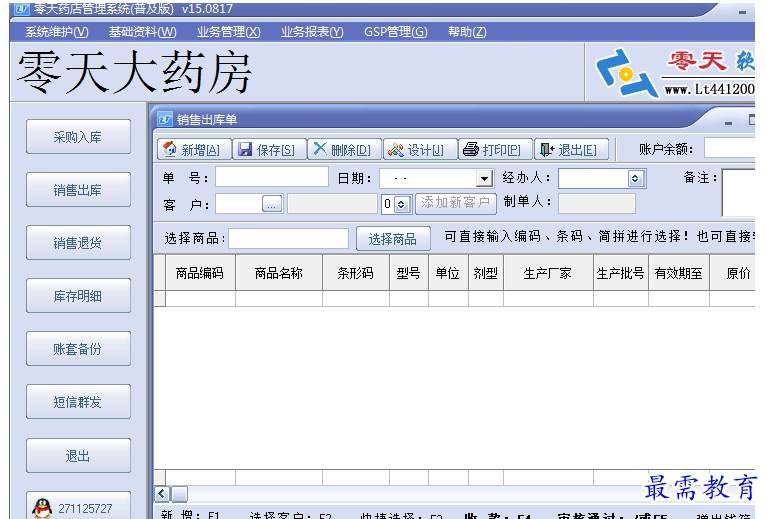
Task: Click the 新增[A] toolbar button
Action: tap(193, 150)
